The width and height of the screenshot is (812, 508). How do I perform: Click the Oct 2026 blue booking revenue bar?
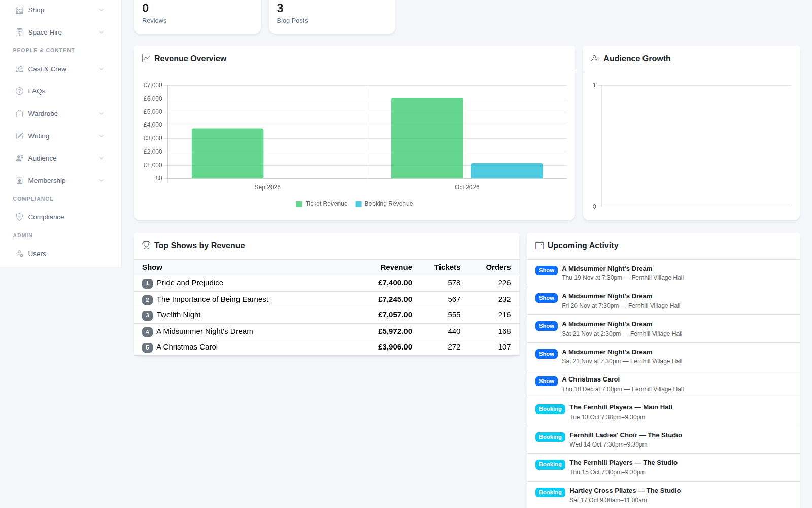point(507,171)
